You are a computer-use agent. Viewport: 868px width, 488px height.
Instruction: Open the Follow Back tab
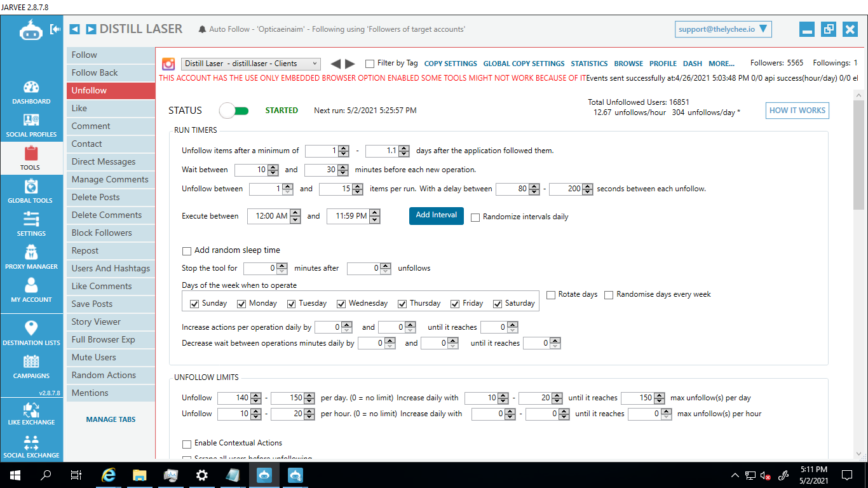coord(111,72)
